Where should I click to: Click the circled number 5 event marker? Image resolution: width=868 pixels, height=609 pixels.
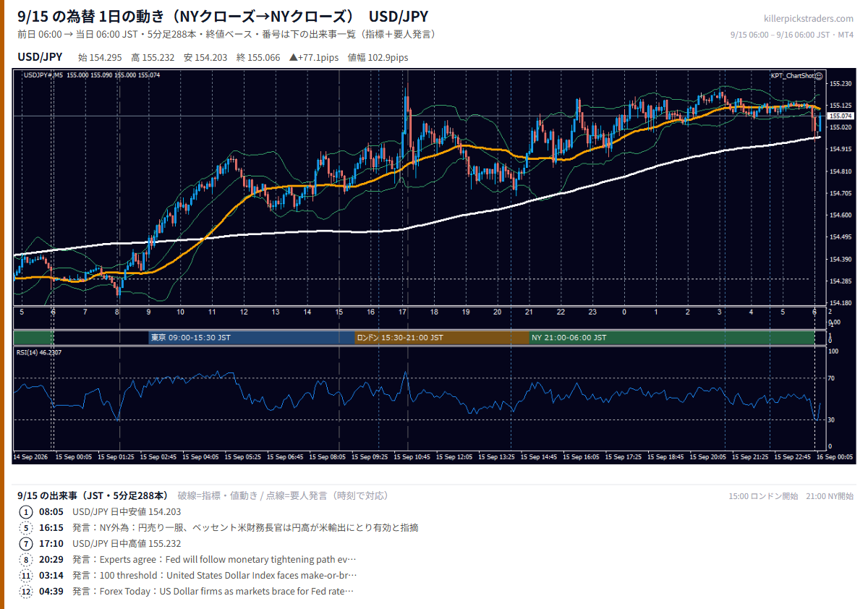coord(26,528)
